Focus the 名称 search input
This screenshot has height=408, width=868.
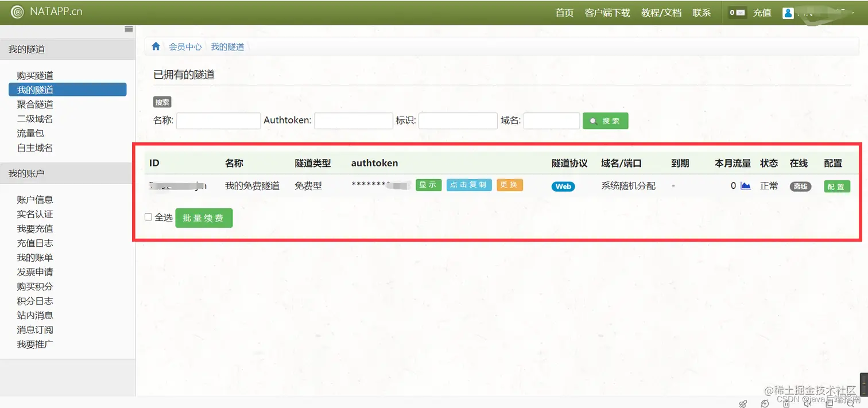pyautogui.click(x=219, y=121)
